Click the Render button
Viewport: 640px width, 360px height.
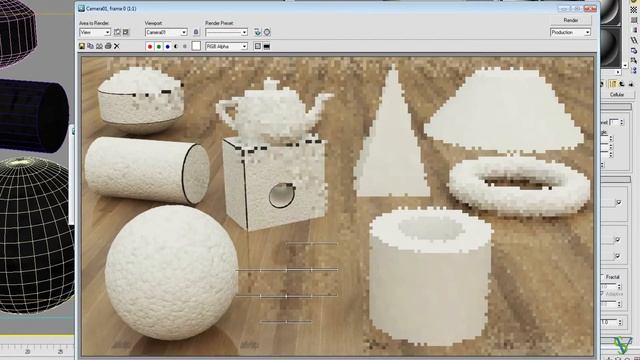point(571,20)
